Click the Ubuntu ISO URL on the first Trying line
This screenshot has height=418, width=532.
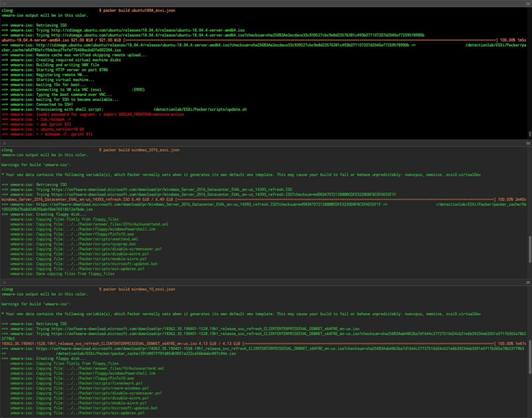(x=148, y=30)
